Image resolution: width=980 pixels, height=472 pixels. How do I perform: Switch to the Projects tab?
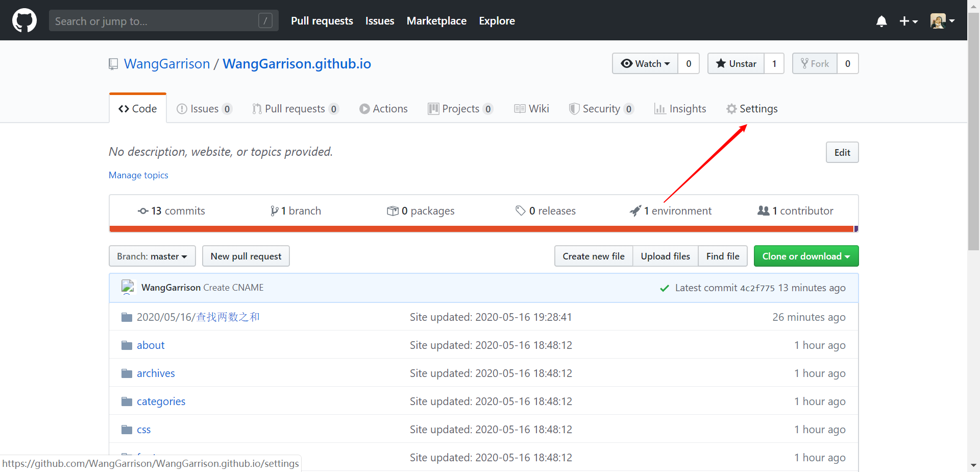[460, 109]
